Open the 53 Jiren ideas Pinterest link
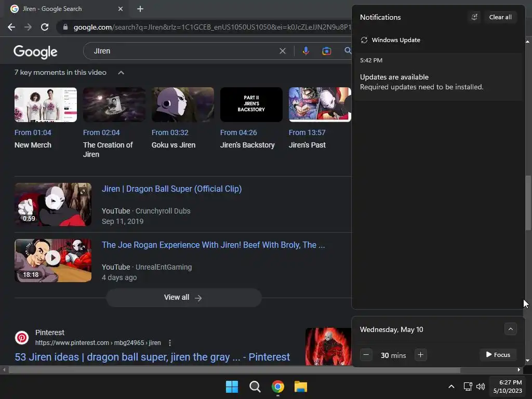This screenshot has height=399, width=532. coord(152,357)
